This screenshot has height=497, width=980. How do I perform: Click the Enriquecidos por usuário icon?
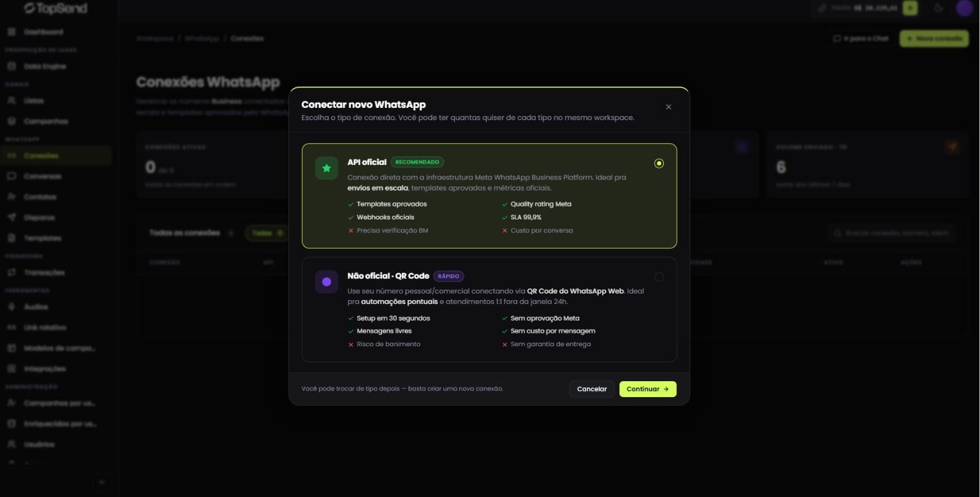pos(12,423)
